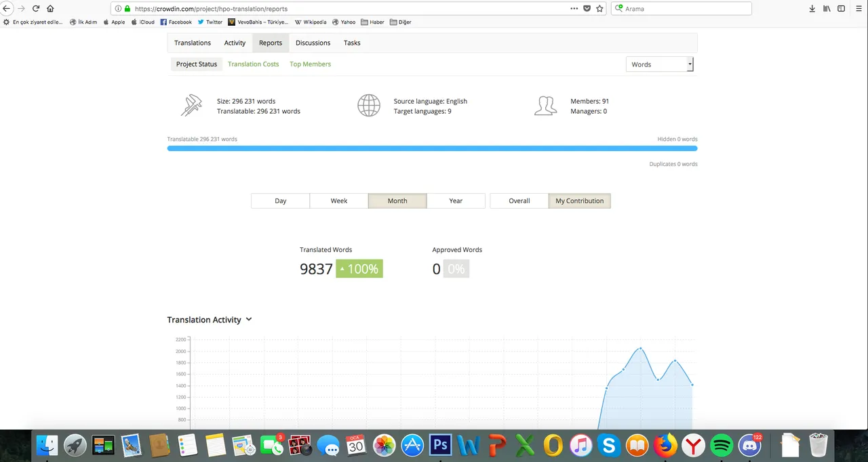Open Finder from the dock
The width and height of the screenshot is (868, 462).
pos(47,445)
